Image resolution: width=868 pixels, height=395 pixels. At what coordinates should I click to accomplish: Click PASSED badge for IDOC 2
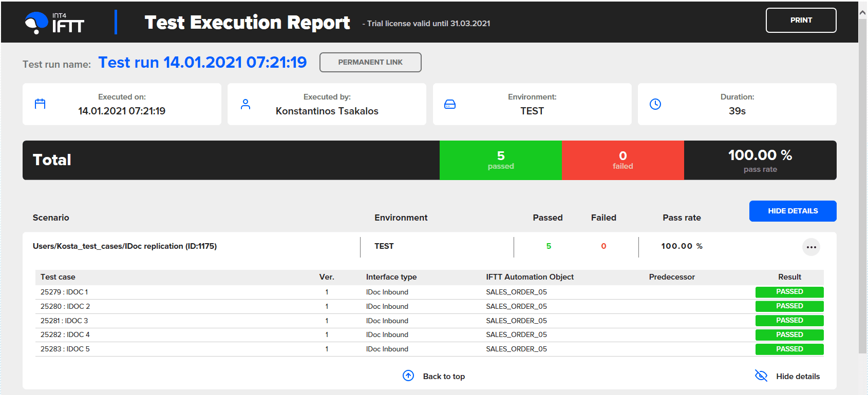789,306
